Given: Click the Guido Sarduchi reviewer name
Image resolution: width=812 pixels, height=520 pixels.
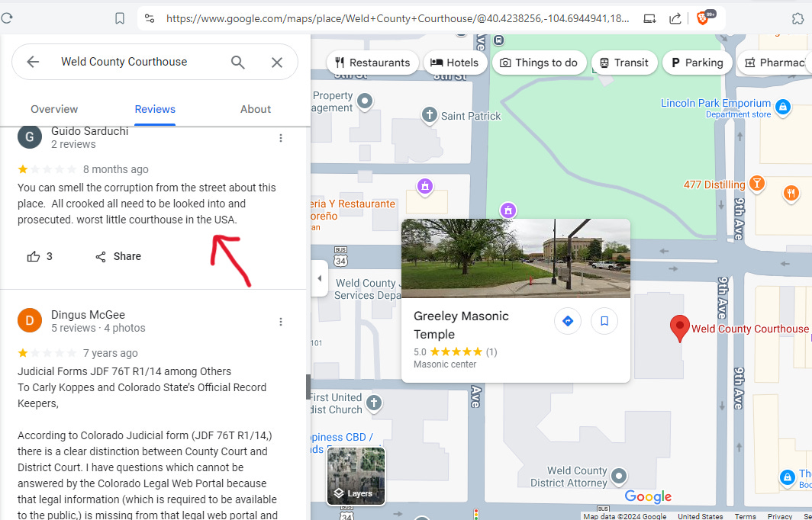Looking at the screenshot, I should [x=89, y=131].
